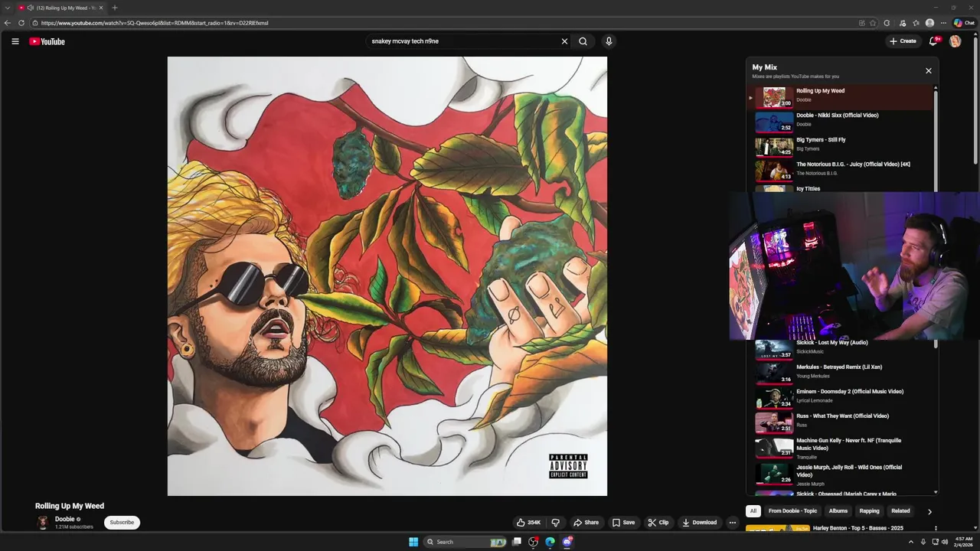The height and width of the screenshot is (551, 980).
Task: Open Doobie channel avatar
Action: coord(43,523)
